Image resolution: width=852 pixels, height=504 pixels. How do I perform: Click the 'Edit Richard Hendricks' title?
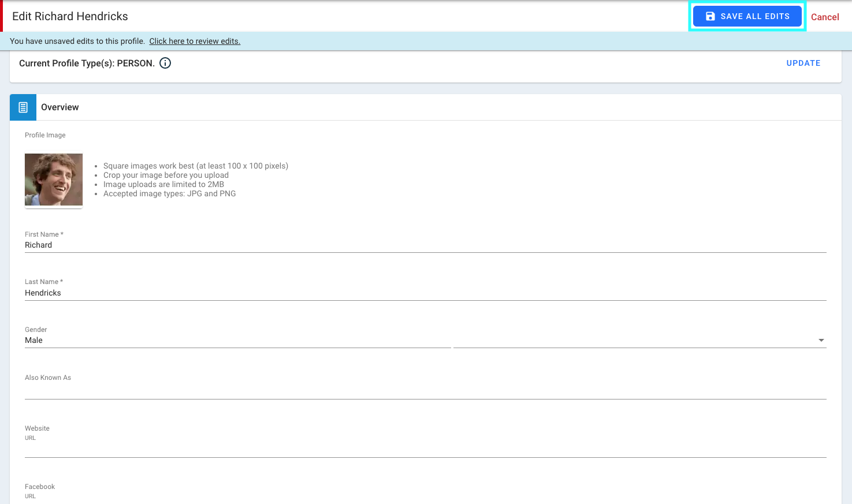point(70,16)
